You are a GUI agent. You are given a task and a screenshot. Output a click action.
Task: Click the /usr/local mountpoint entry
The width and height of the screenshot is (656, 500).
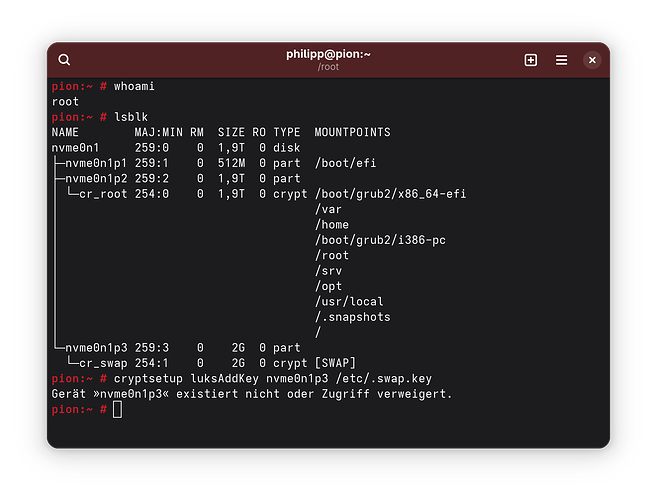349,301
